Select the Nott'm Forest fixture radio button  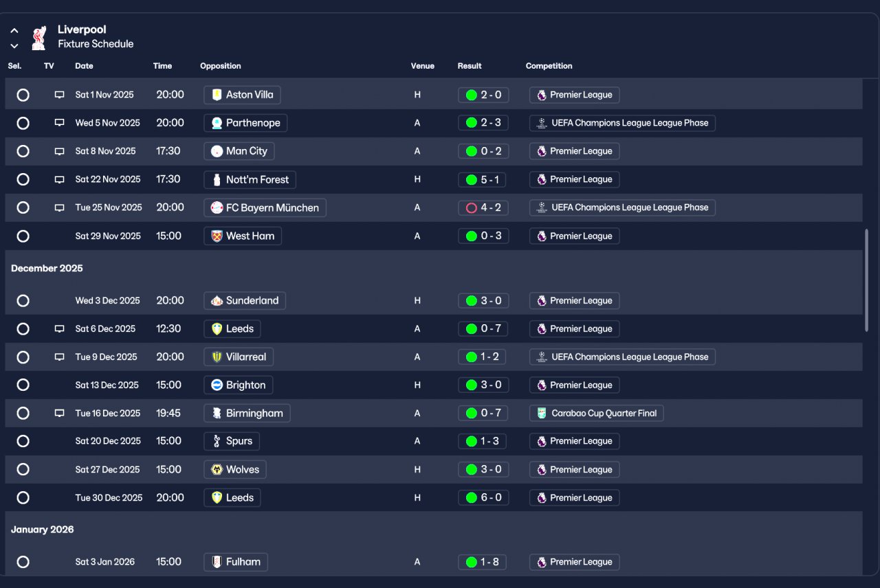23,179
